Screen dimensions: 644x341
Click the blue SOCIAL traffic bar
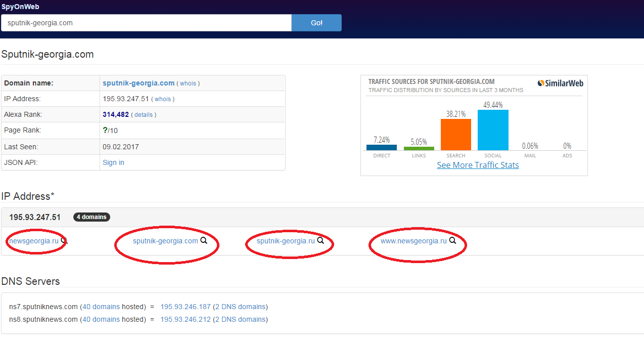click(493, 130)
